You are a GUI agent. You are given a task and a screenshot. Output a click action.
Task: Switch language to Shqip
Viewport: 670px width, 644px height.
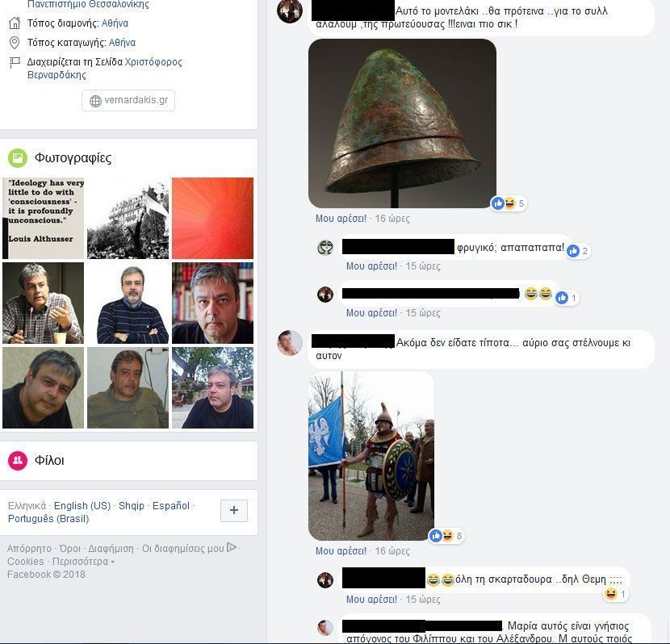(x=132, y=506)
